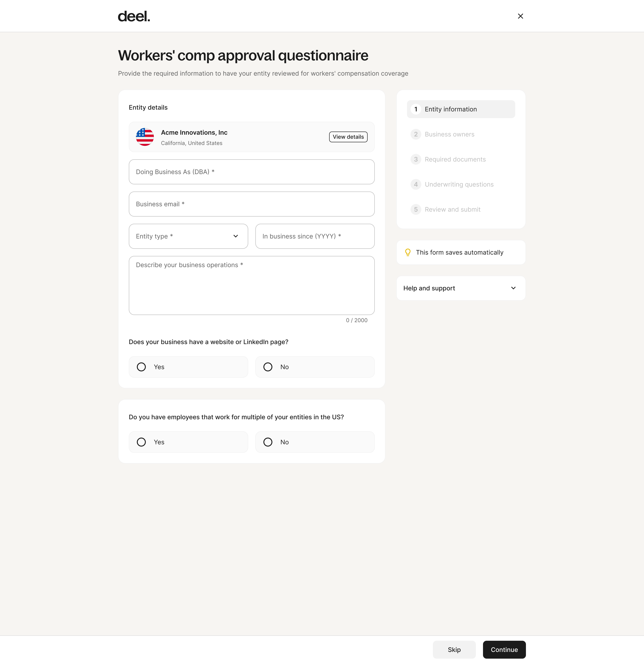Click the US flag entity icon

coord(145,137)
